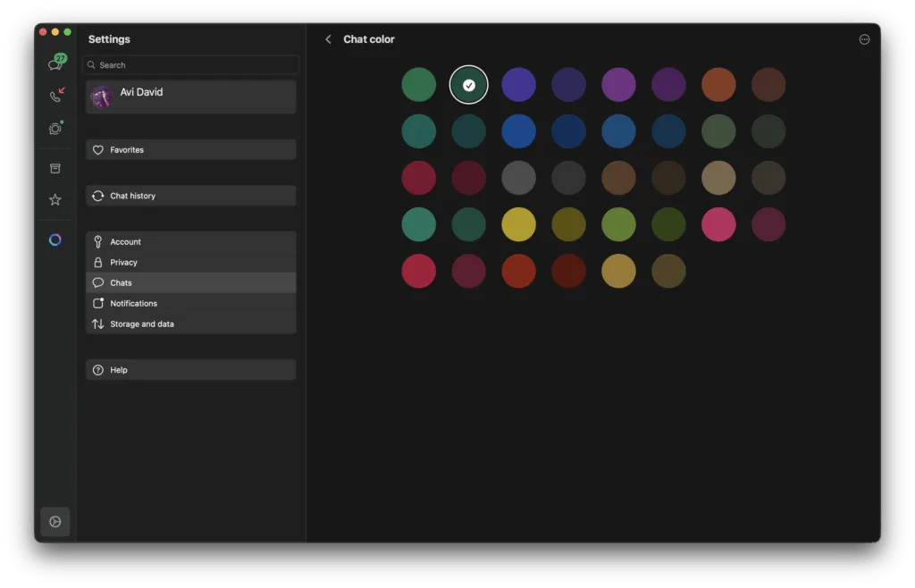The height and width of the screenshot is (588, 915).
Task: Pick the light gray swatch in third row
Action: coord(519,178)
